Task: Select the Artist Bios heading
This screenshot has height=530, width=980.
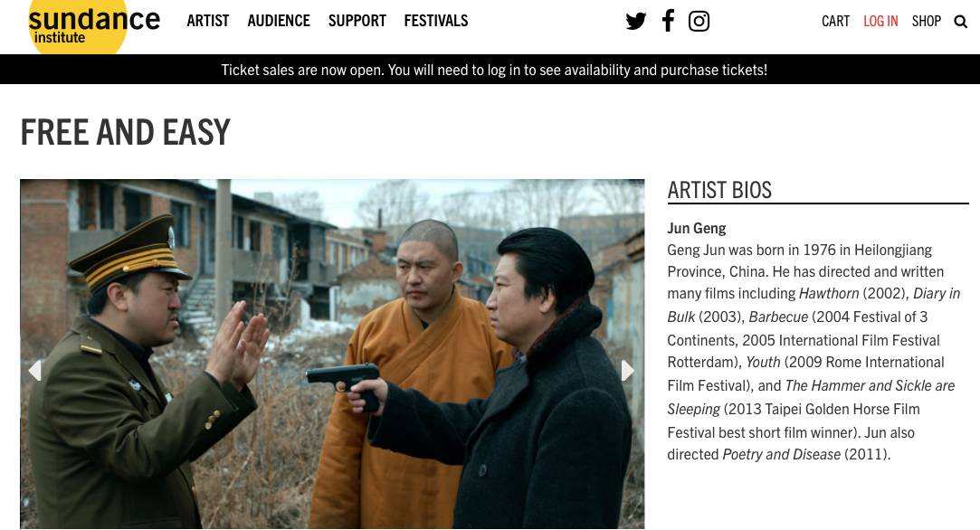Action: (719, 190)
